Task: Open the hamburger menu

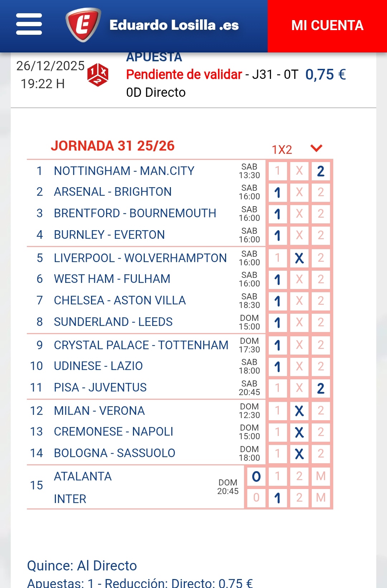Action: (29, 24)
